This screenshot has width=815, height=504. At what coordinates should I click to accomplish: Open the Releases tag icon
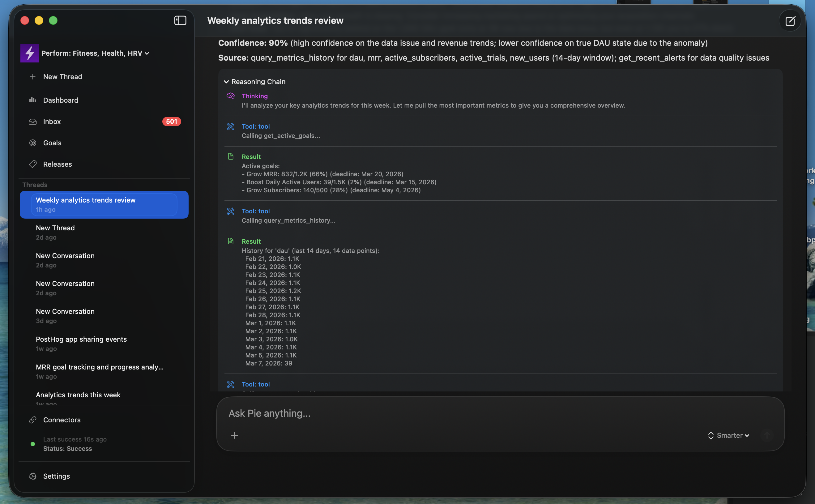(33, 164)
